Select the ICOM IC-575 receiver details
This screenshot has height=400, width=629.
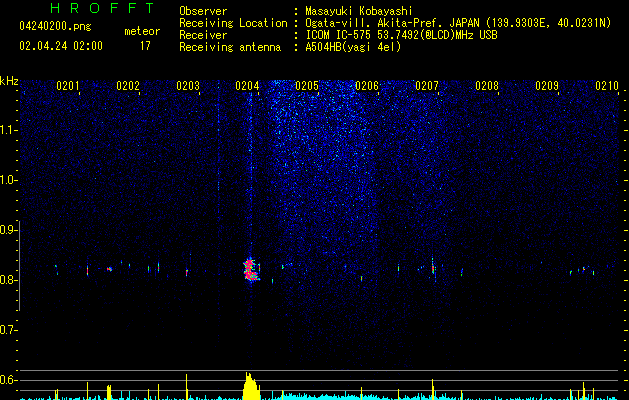[x=402, y=35]
